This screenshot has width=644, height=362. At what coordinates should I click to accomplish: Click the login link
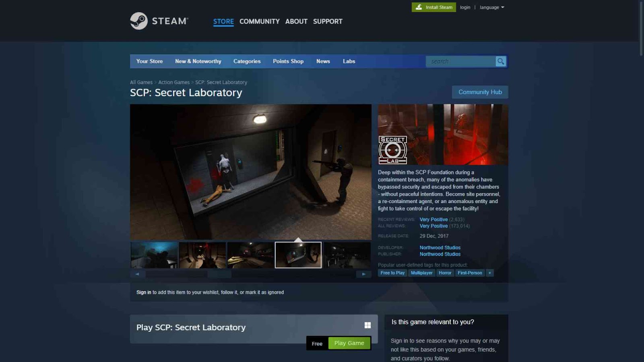point(465,7)
